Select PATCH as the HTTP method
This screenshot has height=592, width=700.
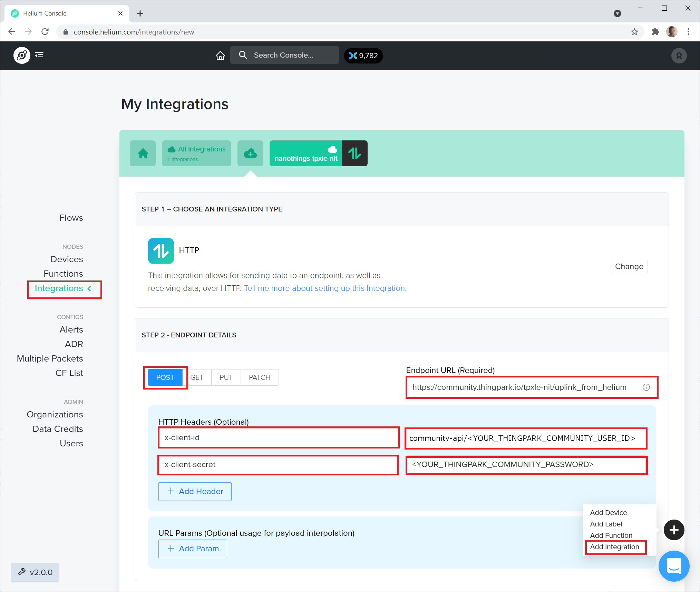click(x=260, y=377)
